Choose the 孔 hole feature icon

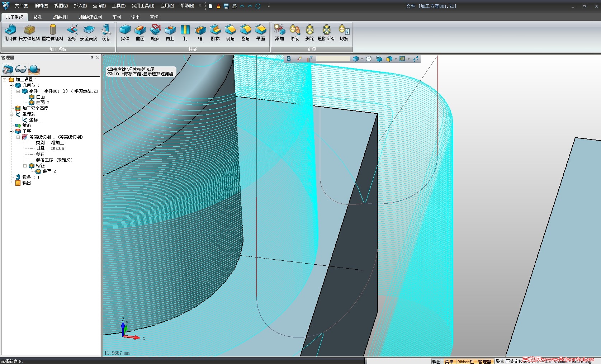click(185, 32)
